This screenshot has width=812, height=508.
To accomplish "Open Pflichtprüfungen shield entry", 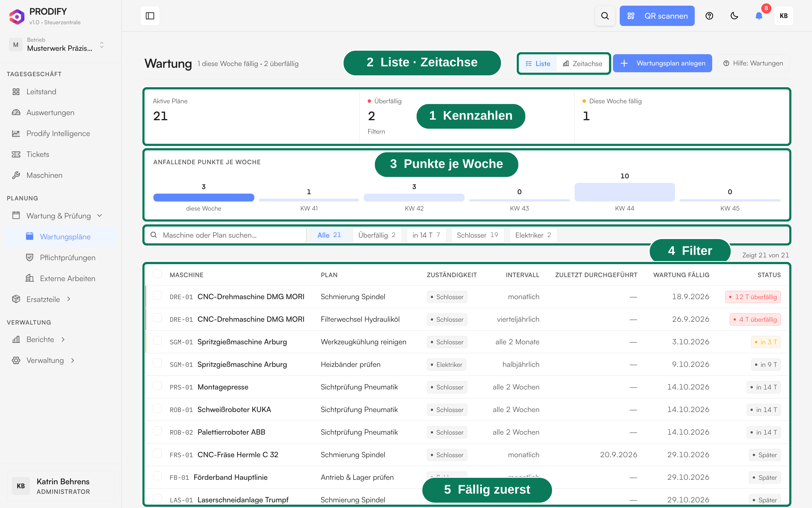I will [x=60, y=257].
